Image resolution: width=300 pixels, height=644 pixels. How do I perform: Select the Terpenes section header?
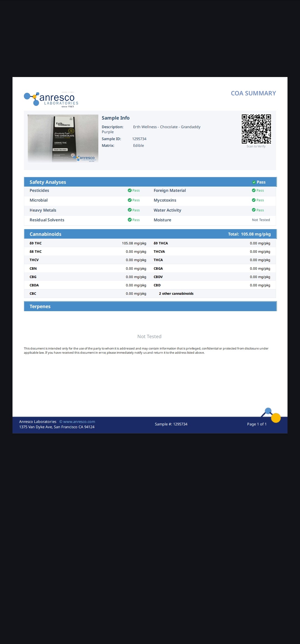40,306
